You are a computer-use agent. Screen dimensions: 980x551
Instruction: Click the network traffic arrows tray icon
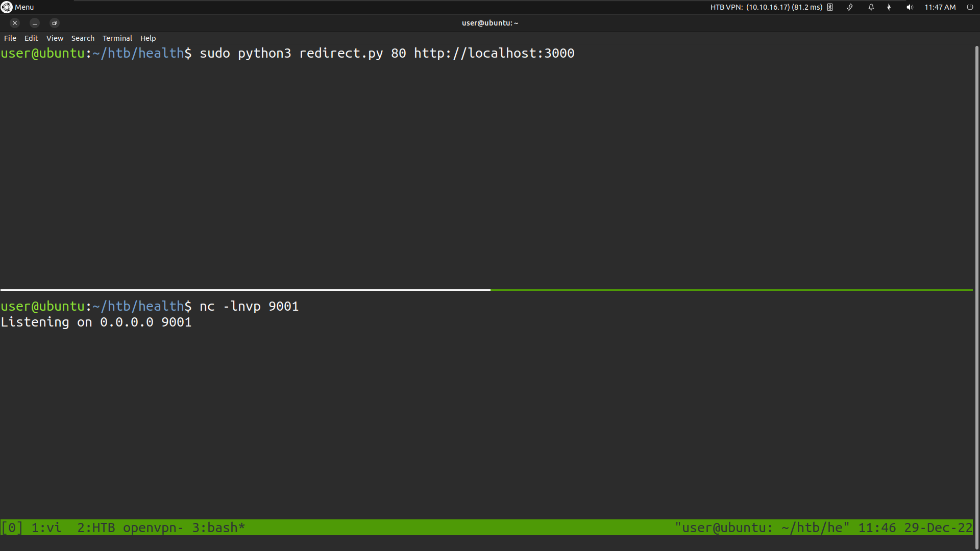850,7
